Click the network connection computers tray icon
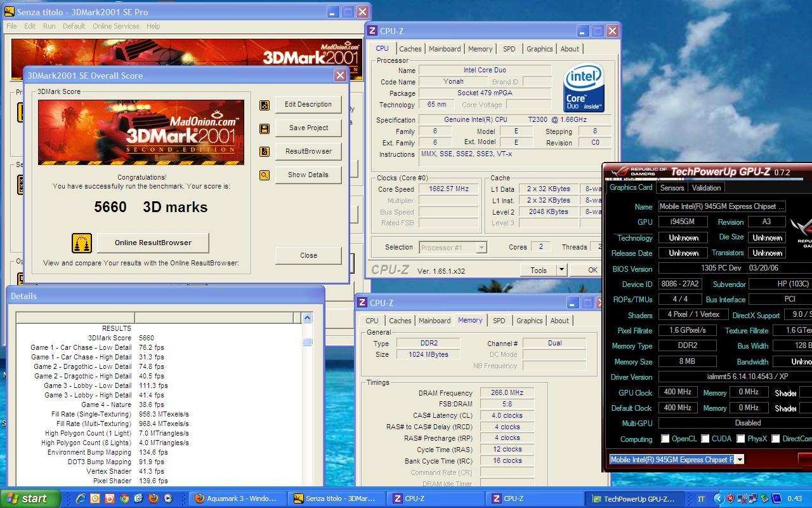The height and width of the screenshot is (508, 812). 753,498
